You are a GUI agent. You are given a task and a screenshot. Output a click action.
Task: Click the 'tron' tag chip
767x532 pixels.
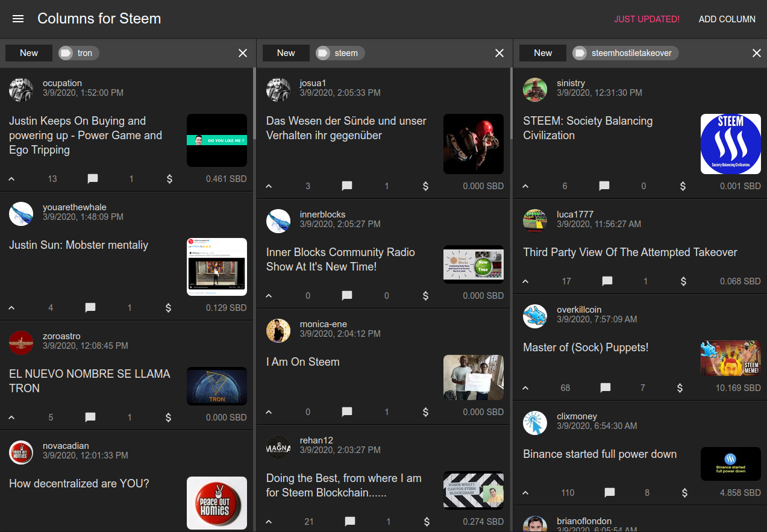[79, 53]
